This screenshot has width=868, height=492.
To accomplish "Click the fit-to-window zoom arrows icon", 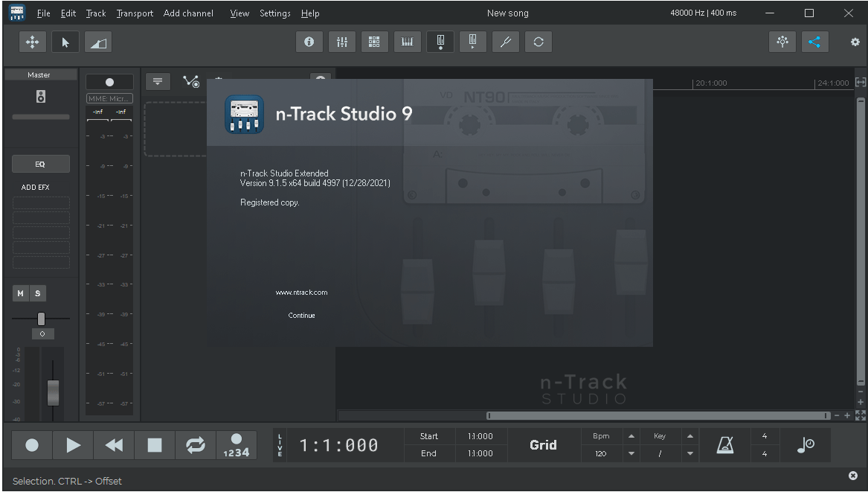I will 861,415.
